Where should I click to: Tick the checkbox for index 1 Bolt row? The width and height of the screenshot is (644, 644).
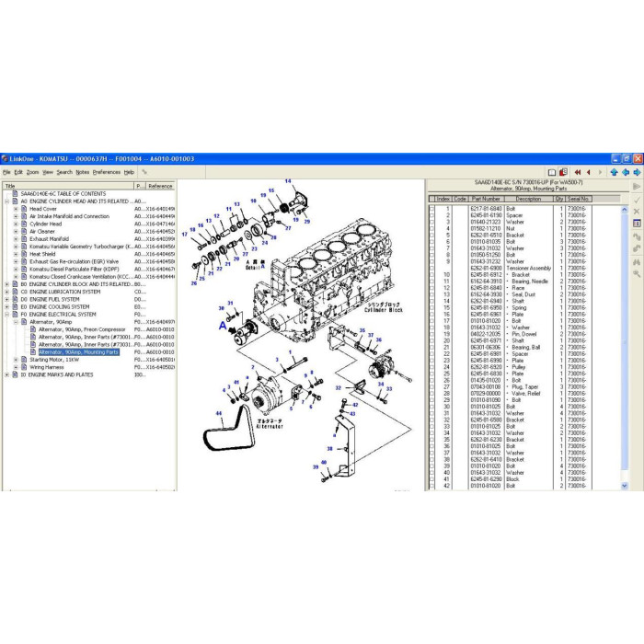431,209
